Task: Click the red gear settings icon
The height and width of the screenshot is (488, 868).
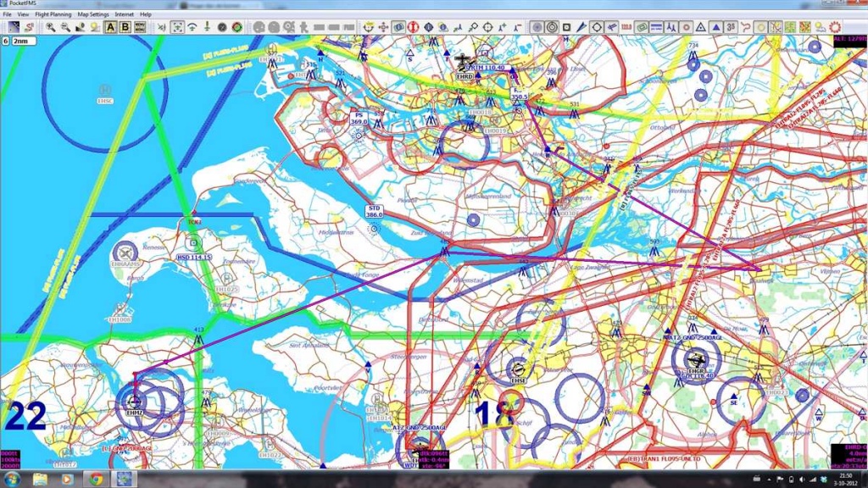Action: click(x=835, y=27)
